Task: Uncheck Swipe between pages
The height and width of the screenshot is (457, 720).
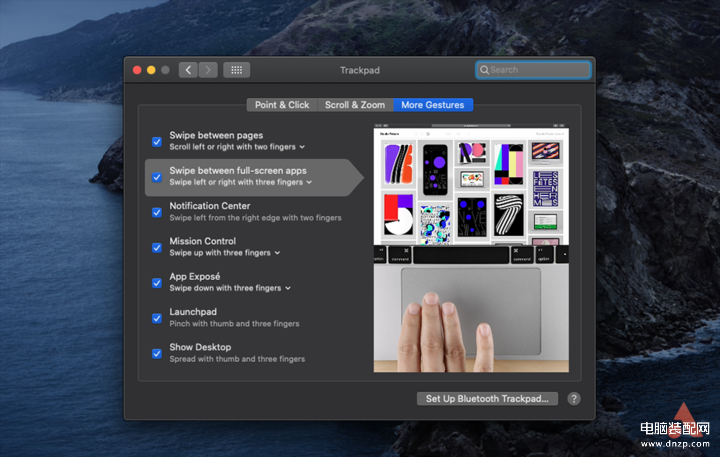Action: (x=157, y=141)
